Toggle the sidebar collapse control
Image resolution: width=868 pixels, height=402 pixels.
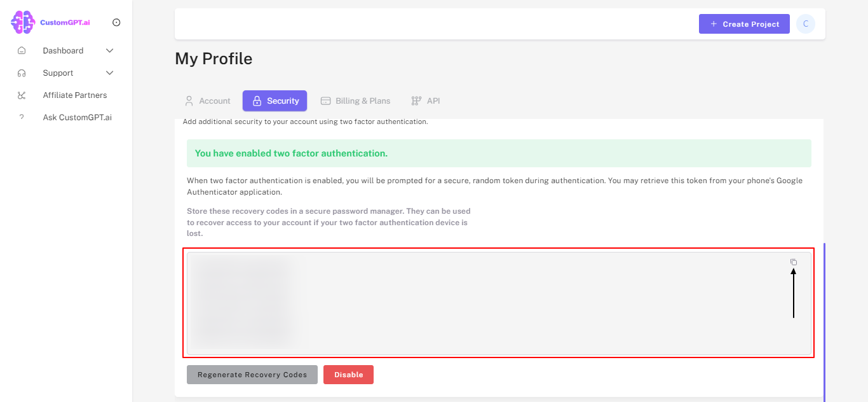[116, 22]
